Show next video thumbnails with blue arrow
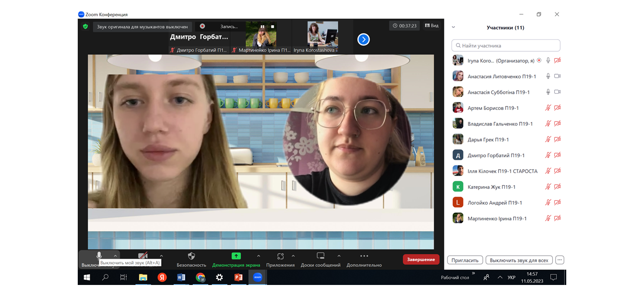This screenshot has height=295, width=644. [x=364, y=39]
